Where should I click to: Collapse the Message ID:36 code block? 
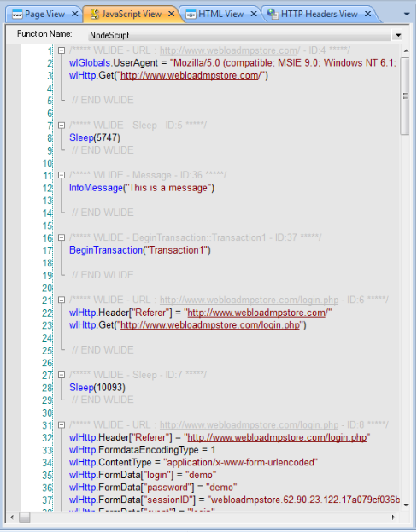click(x=62, y=175)
